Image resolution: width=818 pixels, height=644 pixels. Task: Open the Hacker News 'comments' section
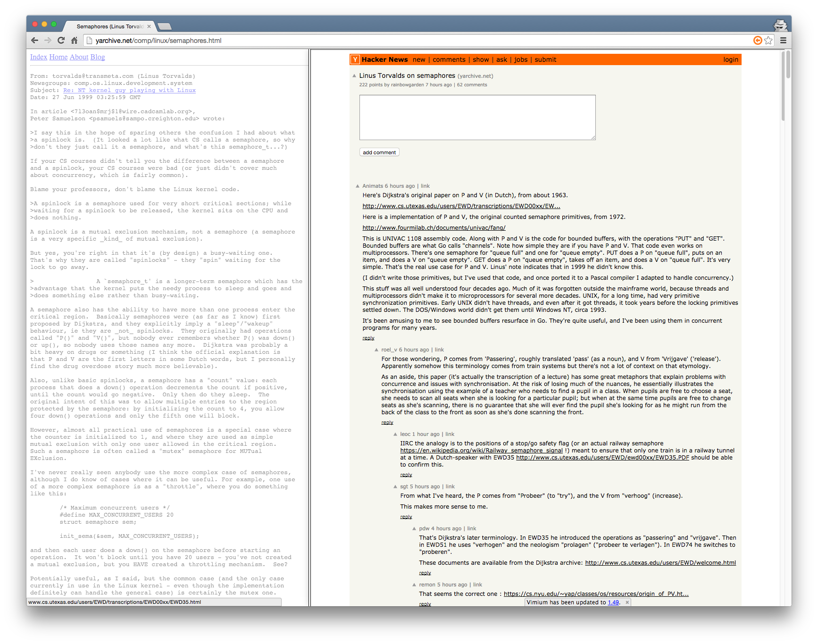(449, 59)
